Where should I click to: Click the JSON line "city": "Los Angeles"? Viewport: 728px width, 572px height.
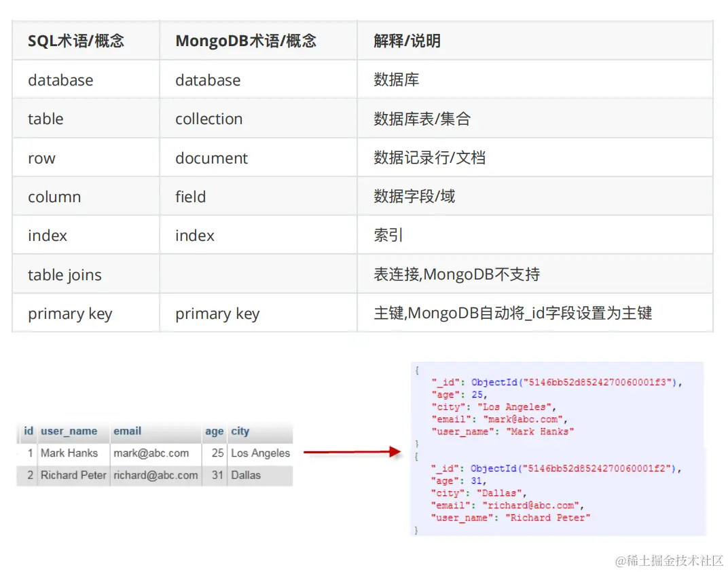click(494, 407)
